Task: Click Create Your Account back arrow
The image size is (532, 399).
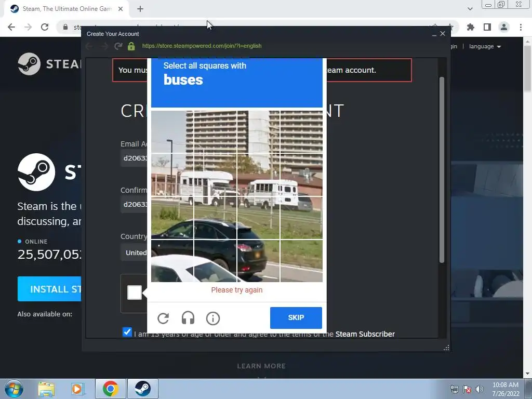Action: 89,46
